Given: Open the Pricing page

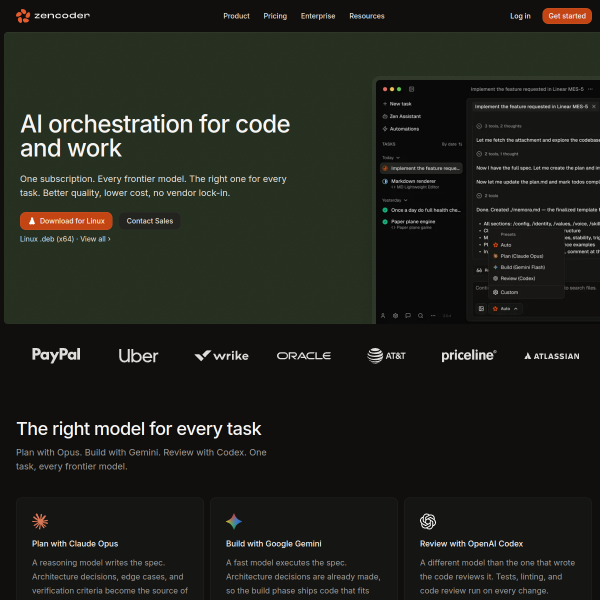Looking at the screenshot, I should [x=275, y=16].
